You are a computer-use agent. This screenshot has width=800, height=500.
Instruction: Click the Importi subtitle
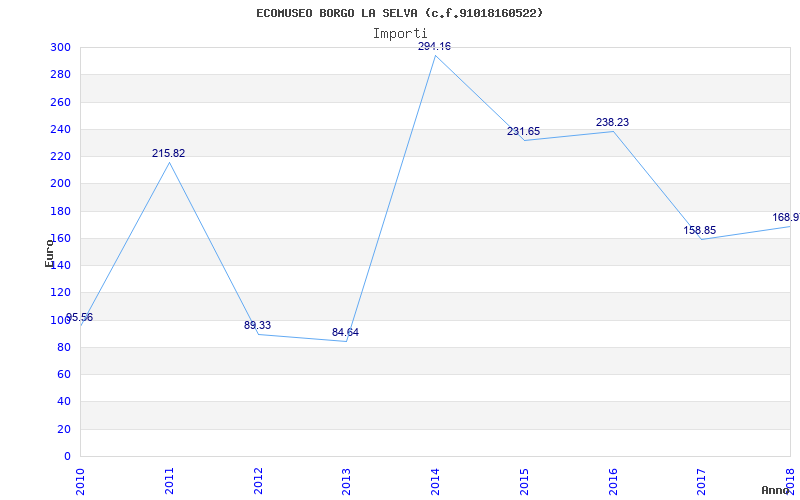pyautogui.click(x=399, y=34)
